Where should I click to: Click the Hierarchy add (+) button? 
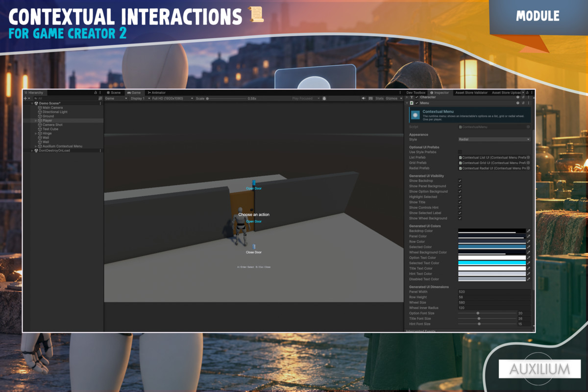pyautogui.click(x=25, y=98)
